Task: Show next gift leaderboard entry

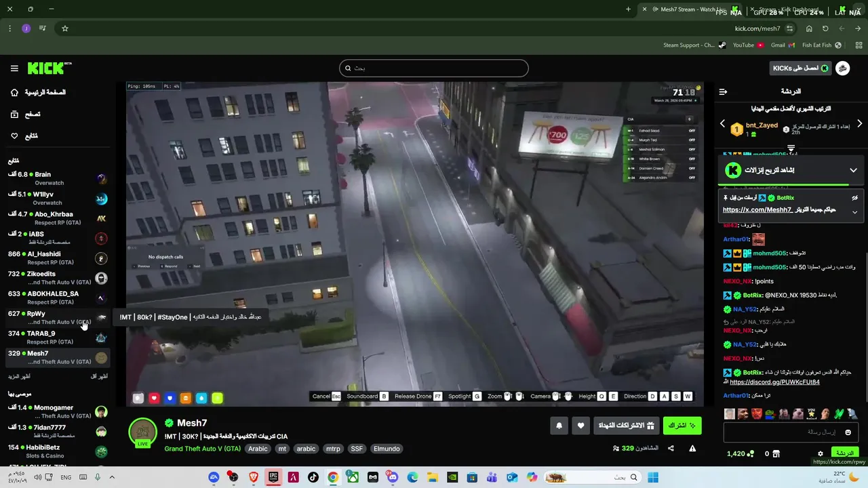Action: coord(859,124)
